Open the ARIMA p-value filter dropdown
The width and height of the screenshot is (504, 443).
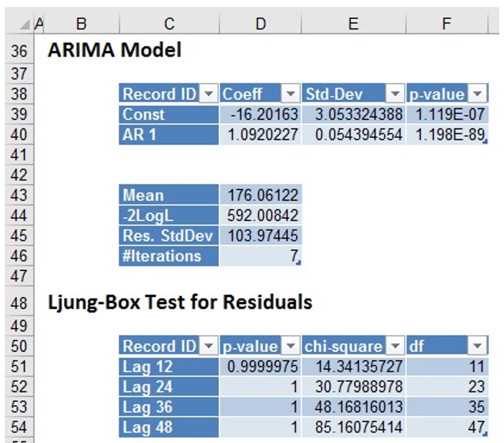477,95
